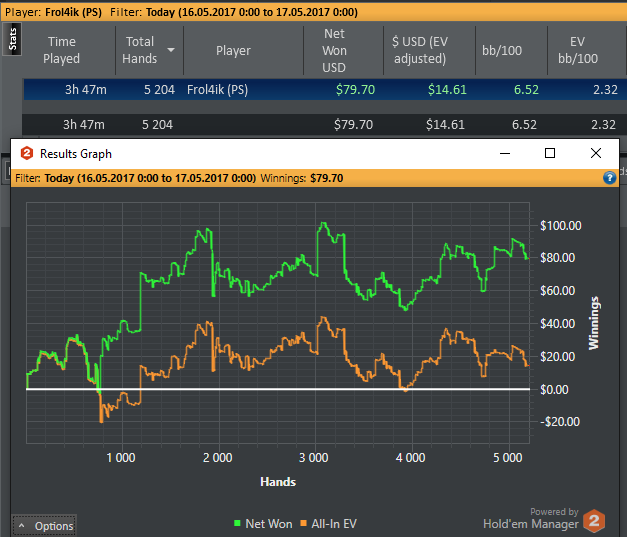Viewport: 627px width, 537px height.
Task: Click the Hold'em Manager 2 logo icon
Action: 595,520
